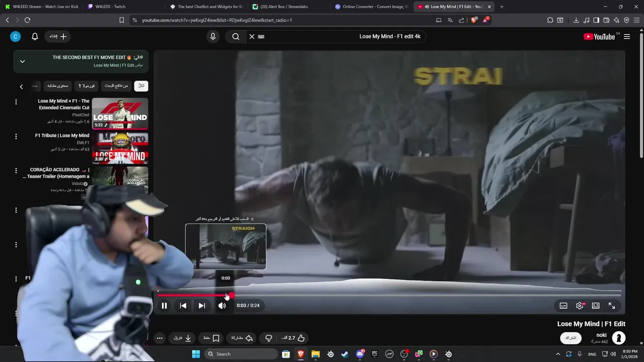Open a new browser tab
This screenshot has height=362, width=644.
(502, 7)
